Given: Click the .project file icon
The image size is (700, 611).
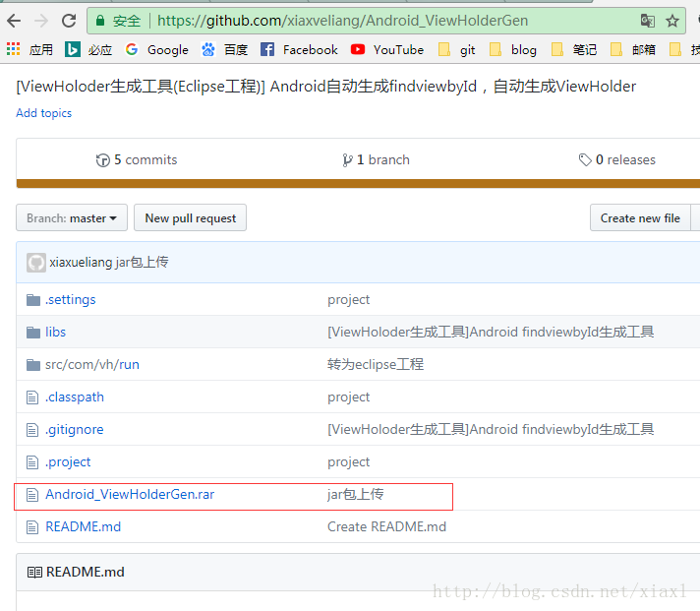Looking at the screenshot, I should (32, 462).
